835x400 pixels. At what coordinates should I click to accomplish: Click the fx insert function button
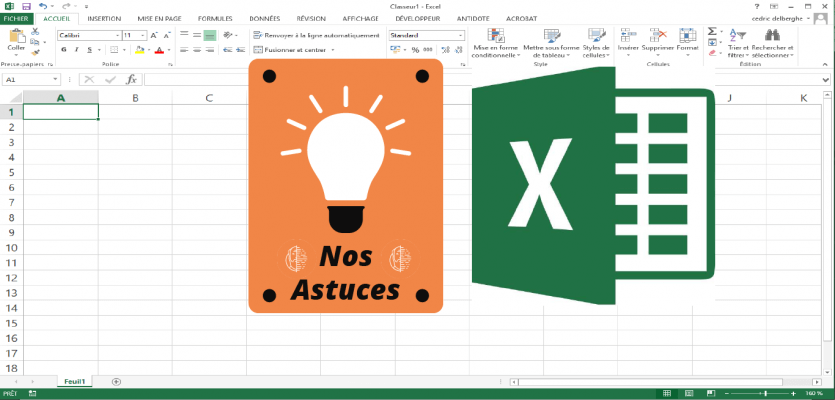coord(131,80)
